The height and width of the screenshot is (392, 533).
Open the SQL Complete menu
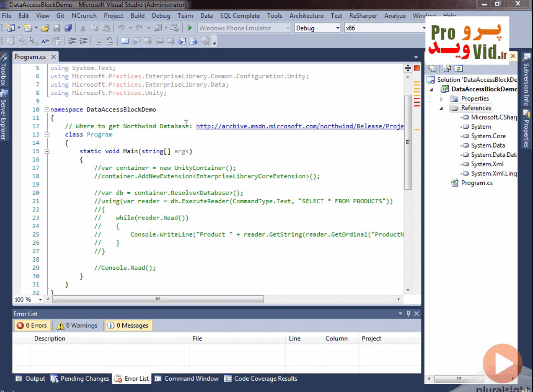(x=240, y=16)
